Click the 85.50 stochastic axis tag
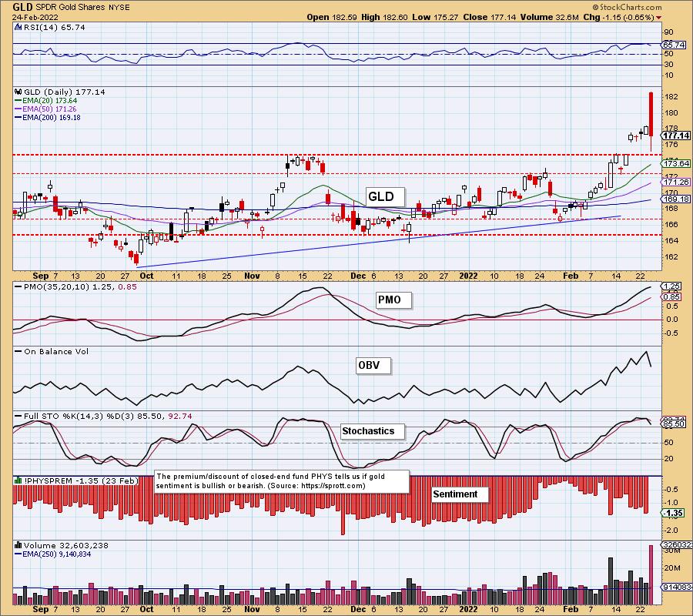 [674, 423]
